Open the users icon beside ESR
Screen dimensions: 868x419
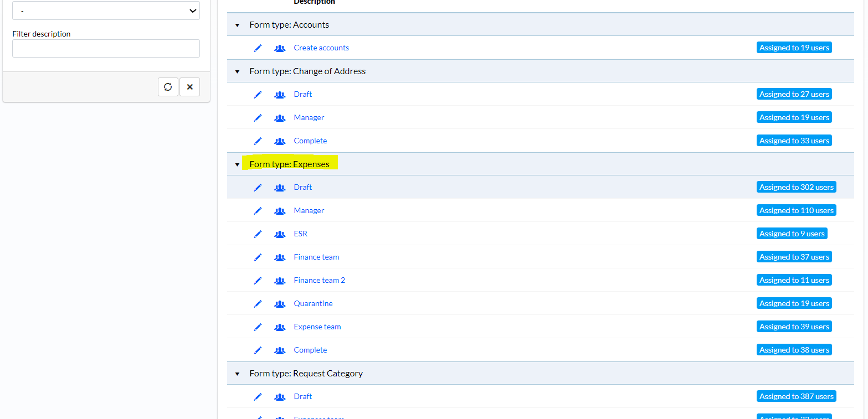(280, 234)
